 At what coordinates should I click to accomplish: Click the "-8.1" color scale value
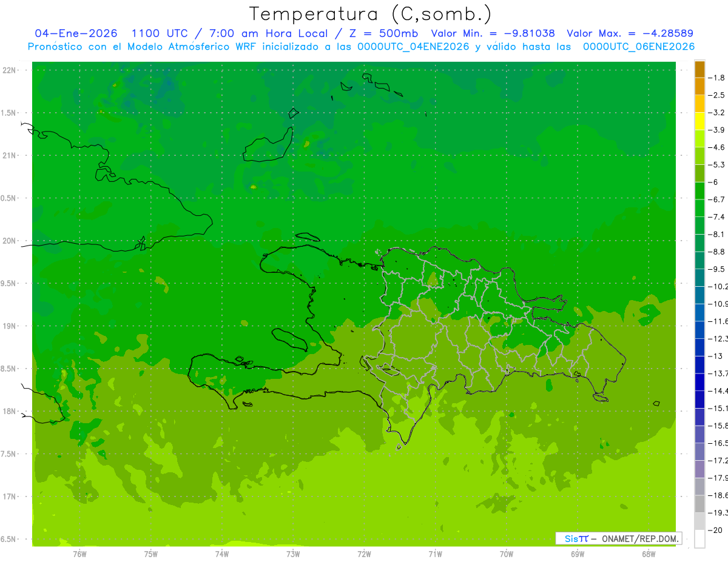point(718,235)
